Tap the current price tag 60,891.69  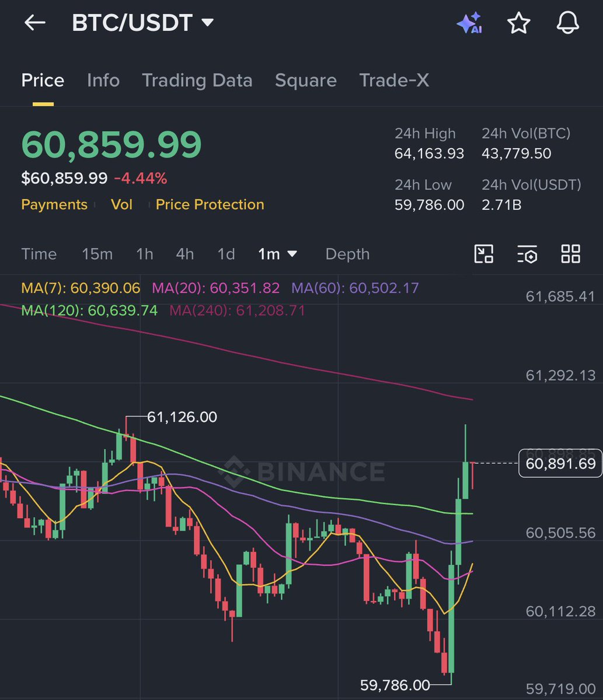pos(560,464)
